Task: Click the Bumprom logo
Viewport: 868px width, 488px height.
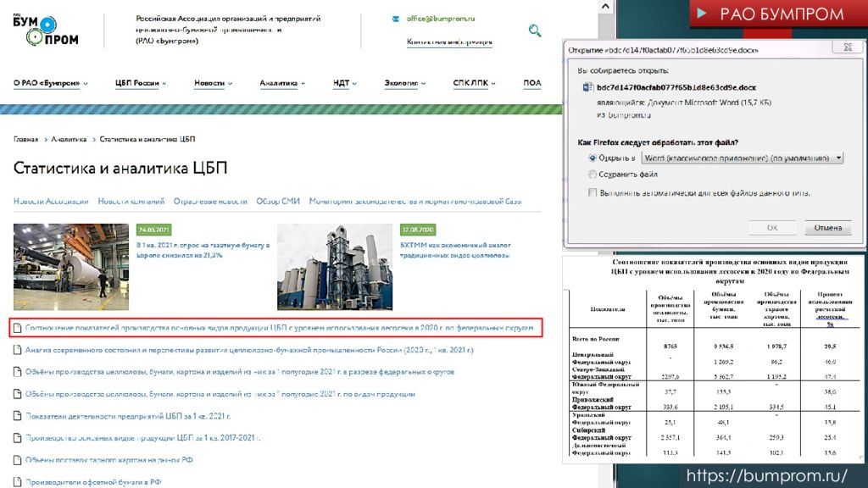Action: [x=46, y=30]
